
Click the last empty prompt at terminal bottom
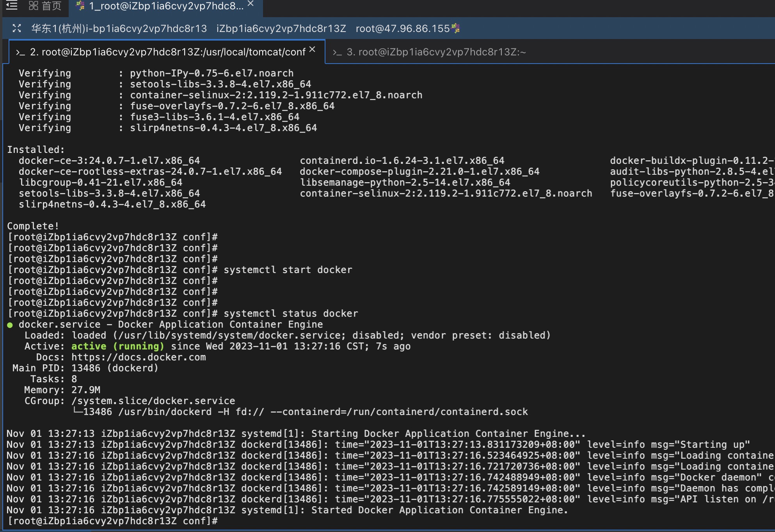[x=113, y=521]
